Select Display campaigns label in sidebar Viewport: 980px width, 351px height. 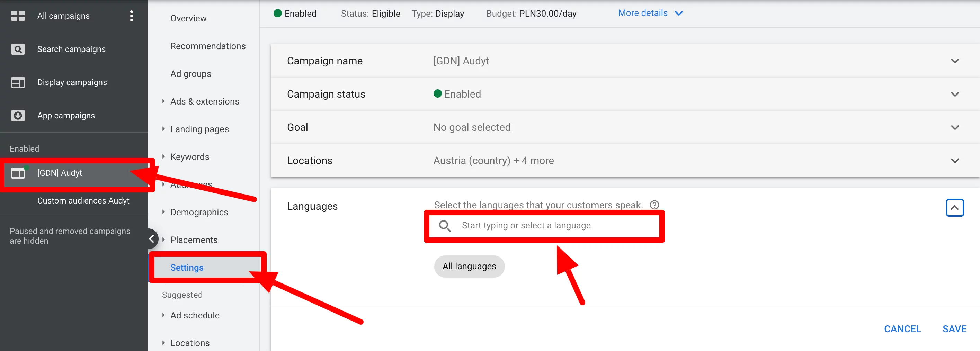72,82
